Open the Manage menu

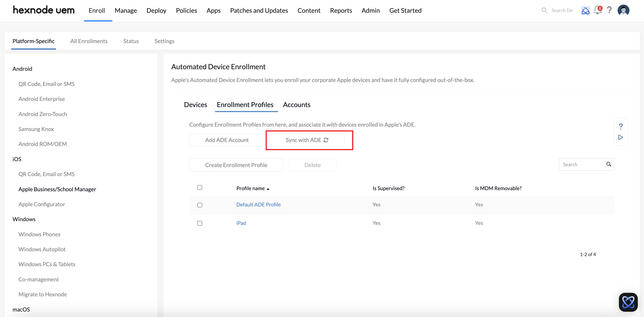coord(126,11)
